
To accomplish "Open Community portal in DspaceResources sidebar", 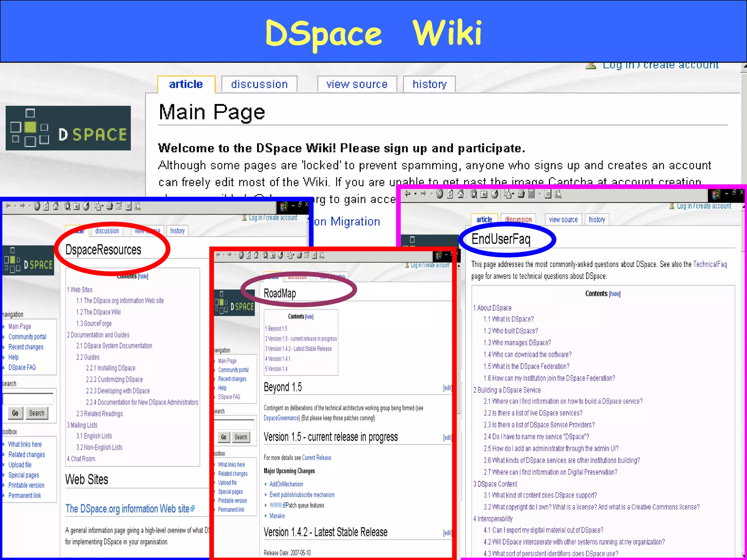I will point(27,337).
